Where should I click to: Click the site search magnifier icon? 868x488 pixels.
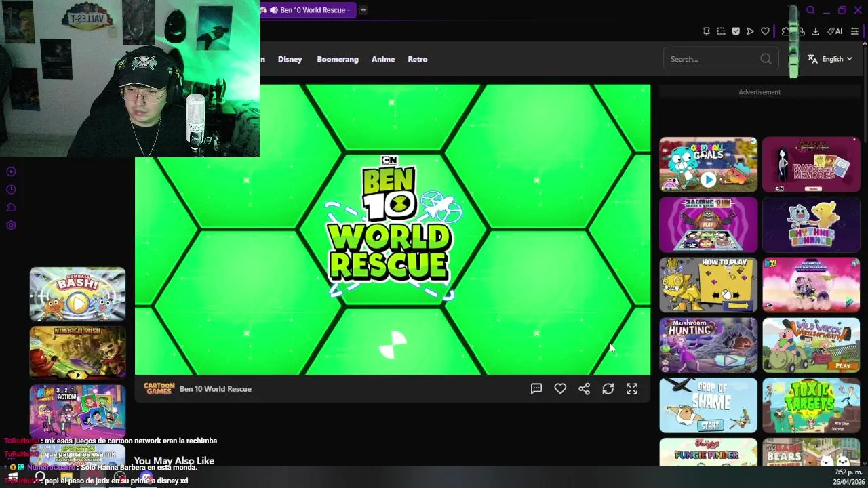click(x=766, y=59)
